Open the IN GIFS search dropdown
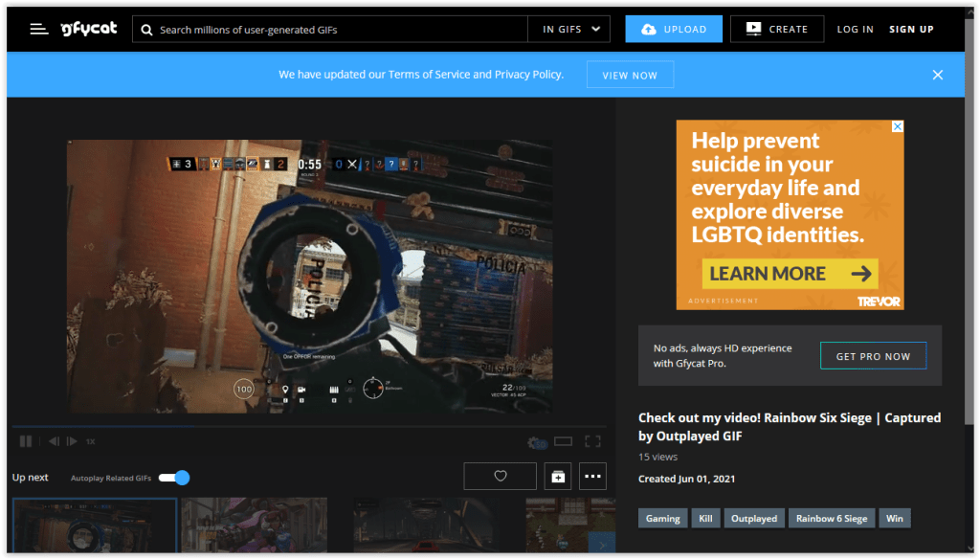Screen dimensions: 980x559 coord(568,30)
